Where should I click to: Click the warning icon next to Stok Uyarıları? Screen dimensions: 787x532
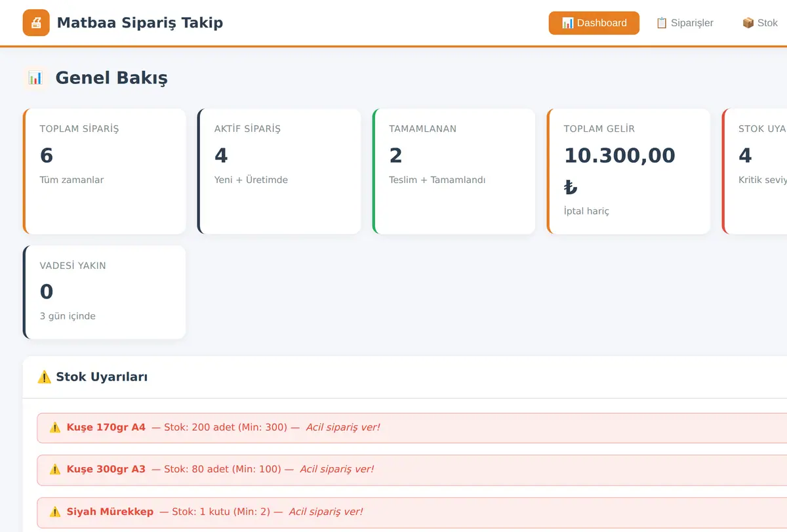(45, 377)
